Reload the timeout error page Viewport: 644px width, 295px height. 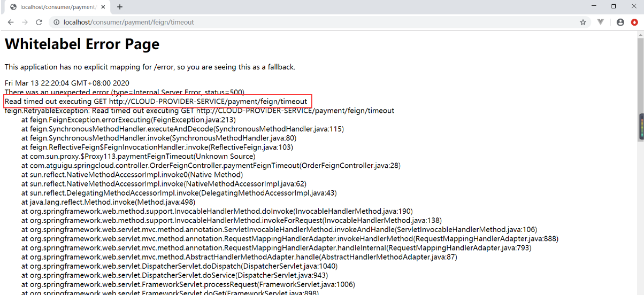(x=39, y=22)
